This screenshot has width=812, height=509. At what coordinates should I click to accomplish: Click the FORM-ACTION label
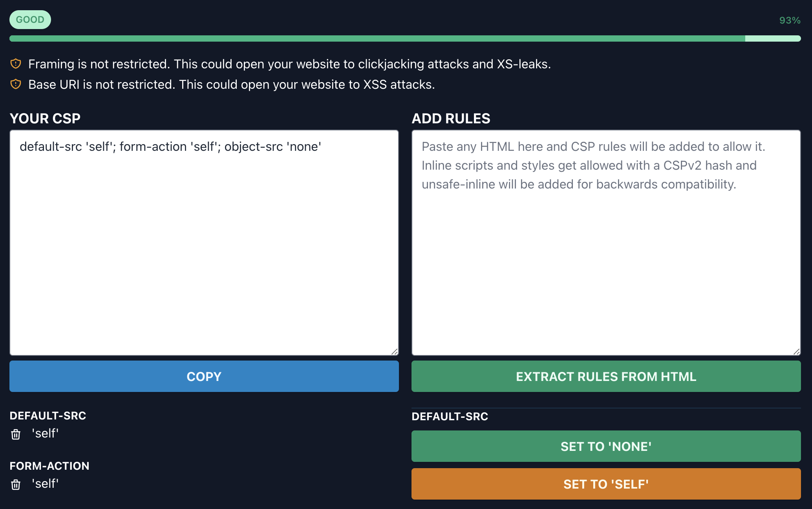[49, 465]
